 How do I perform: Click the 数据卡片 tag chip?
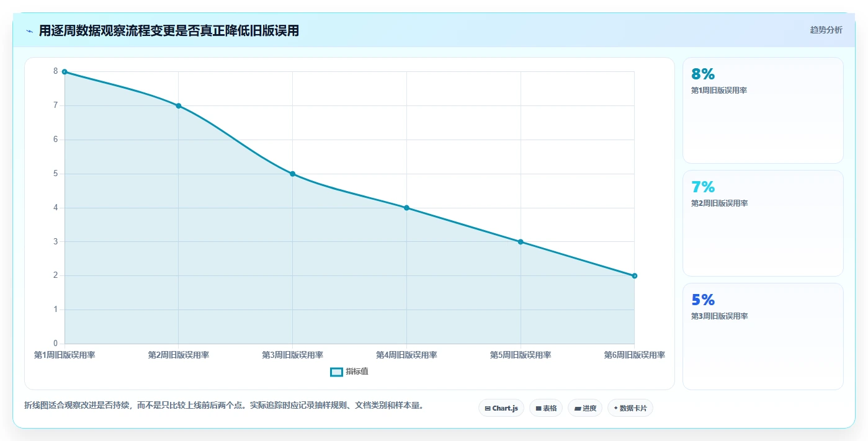click(630, 408)
